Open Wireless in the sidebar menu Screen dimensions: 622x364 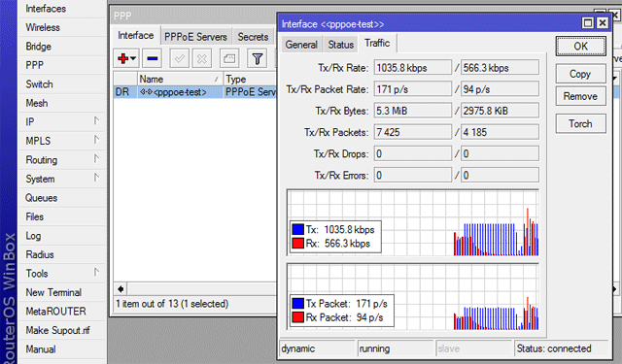(43, 27)
